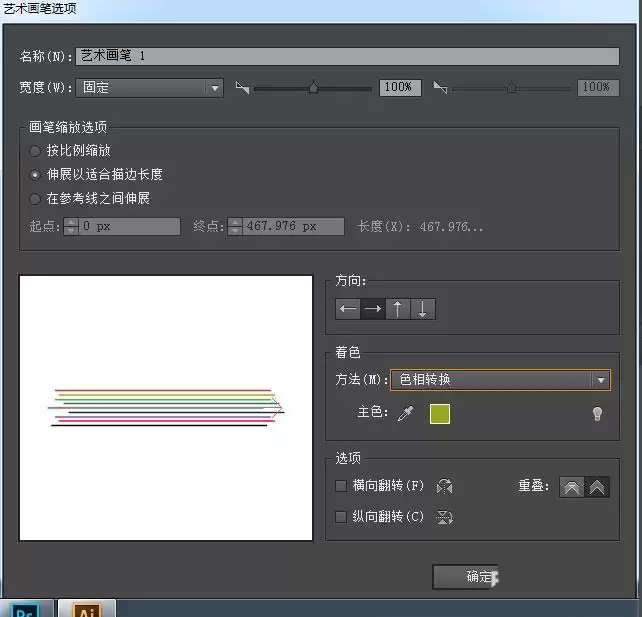The width and height of the screenshot is (642, 617).
Task: Open the 方法 色相转换 dropdown
Action: click(x=500, y=380)
